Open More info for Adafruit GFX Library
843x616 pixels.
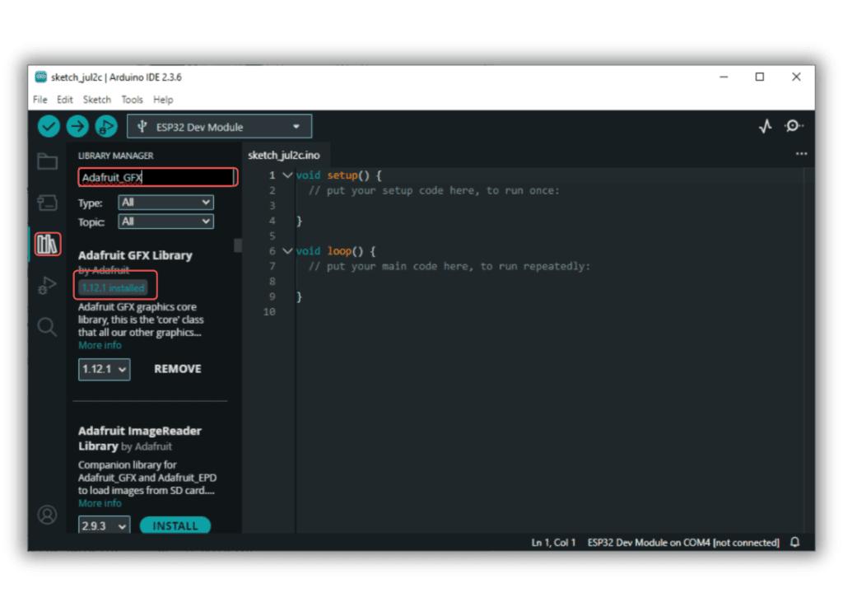pos(100,345)
